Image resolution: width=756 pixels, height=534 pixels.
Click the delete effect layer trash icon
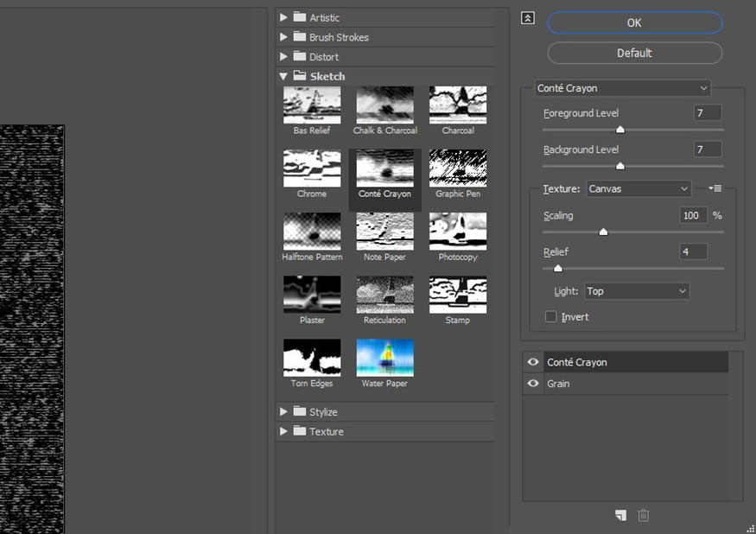click(x=643, y=515)
